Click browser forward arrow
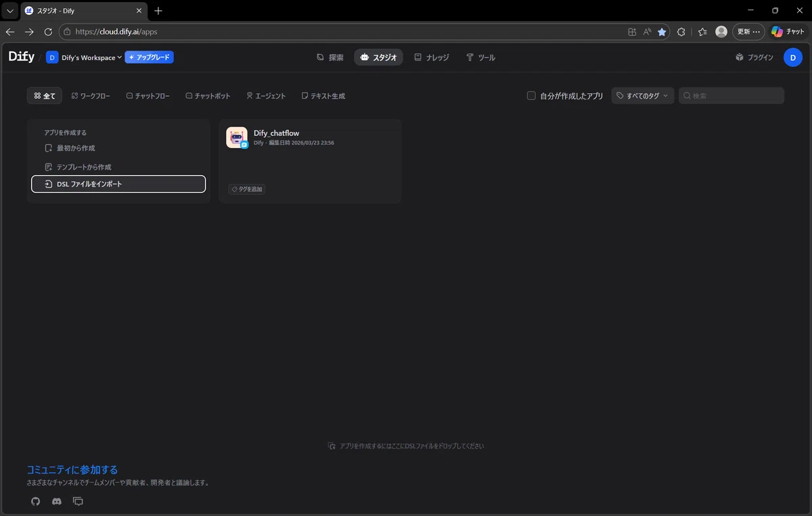 point(29,32)
